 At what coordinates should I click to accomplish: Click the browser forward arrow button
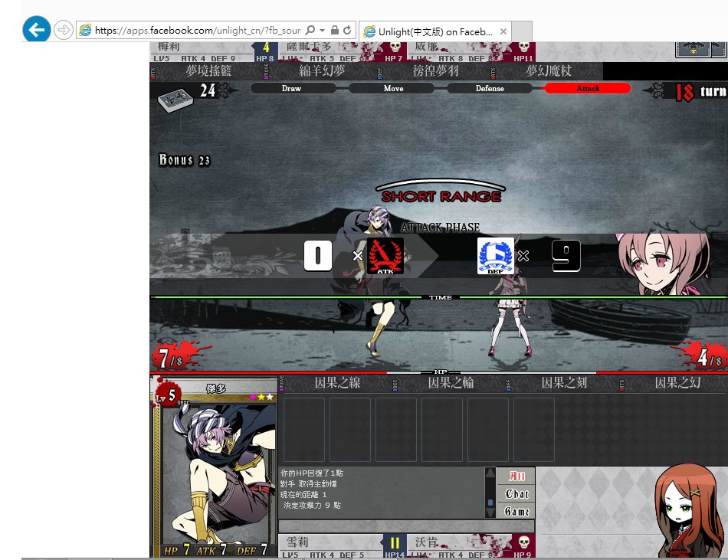tap(63, 30)
